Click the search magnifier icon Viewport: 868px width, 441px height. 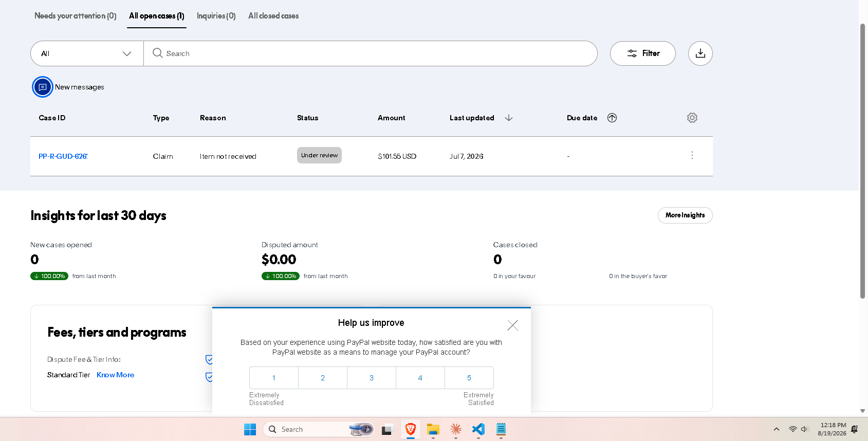[157, 53]
